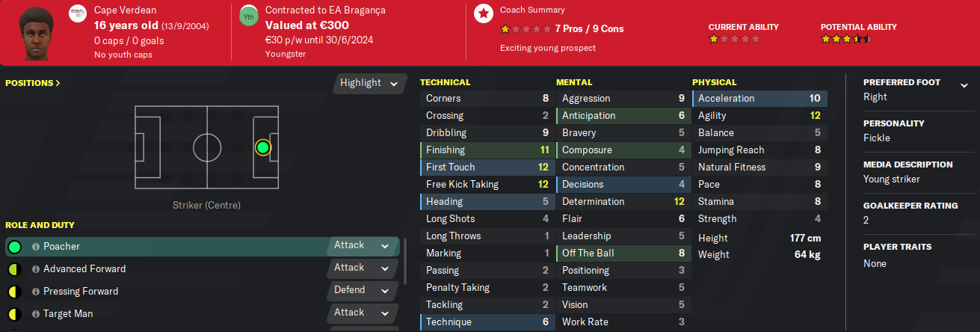Click the Yth youth contract badge
The image size is (980, 332).
click(x=248, y=16)
